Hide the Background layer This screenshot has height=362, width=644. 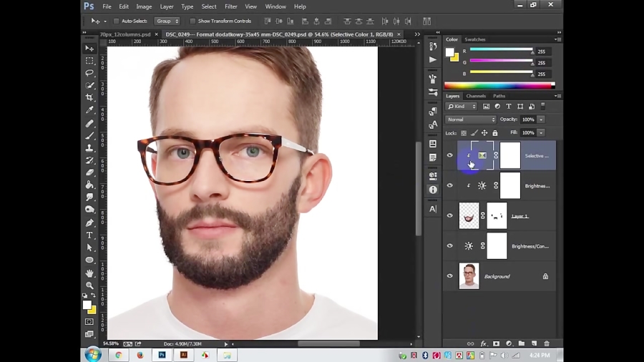[x=450, y=276]
